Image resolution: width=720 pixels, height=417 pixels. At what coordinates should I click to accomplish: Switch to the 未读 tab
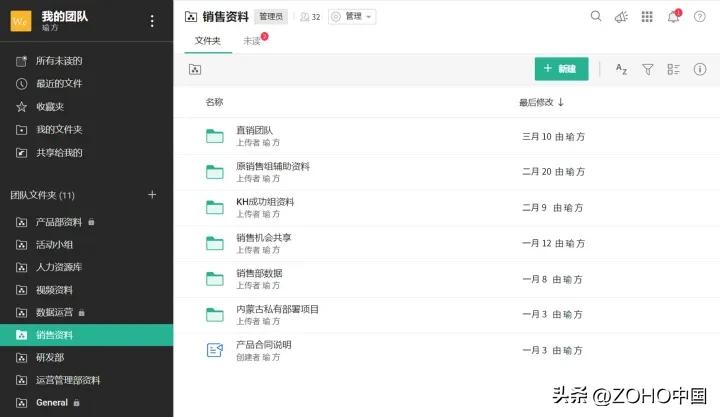pyautogui.click(x=252, y=41)
